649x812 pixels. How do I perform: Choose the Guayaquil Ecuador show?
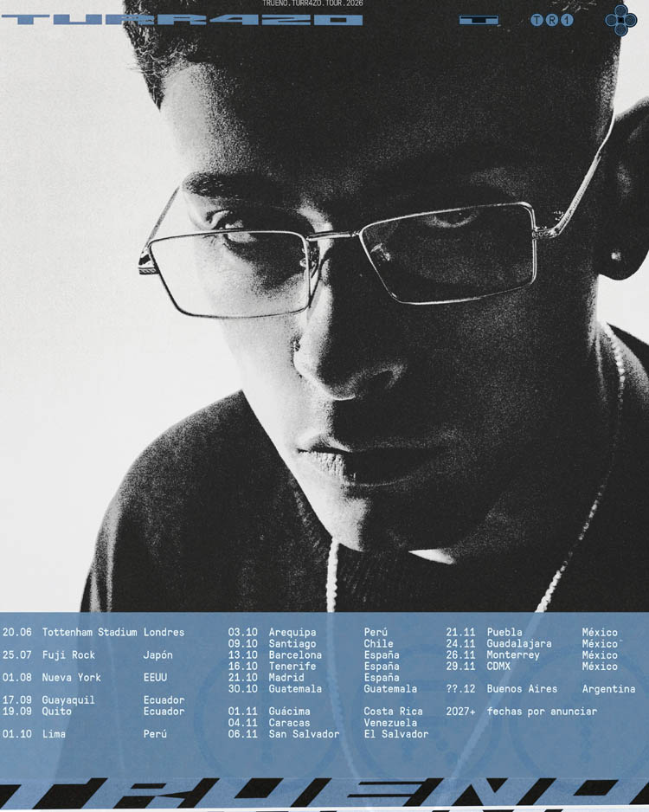[93, 700]
